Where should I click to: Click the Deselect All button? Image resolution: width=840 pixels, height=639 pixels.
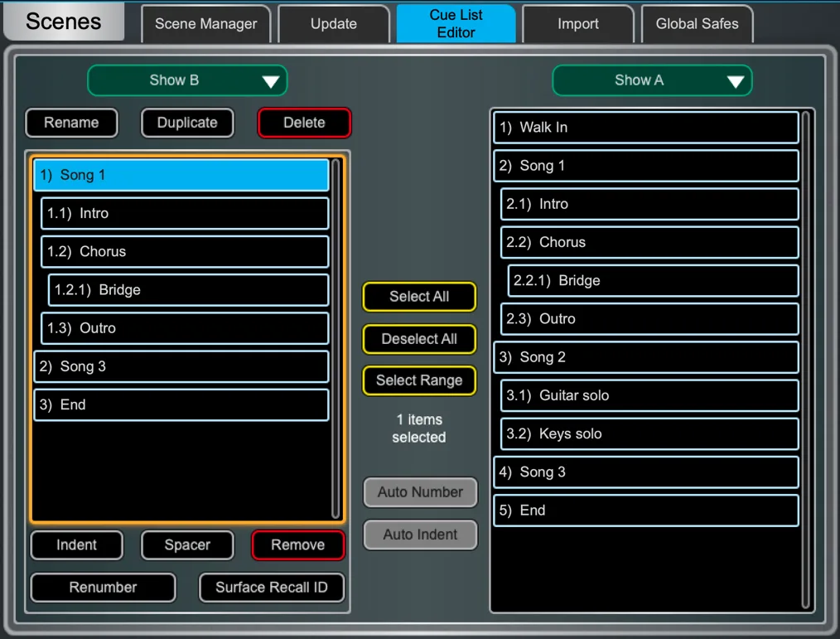[419, 339]
